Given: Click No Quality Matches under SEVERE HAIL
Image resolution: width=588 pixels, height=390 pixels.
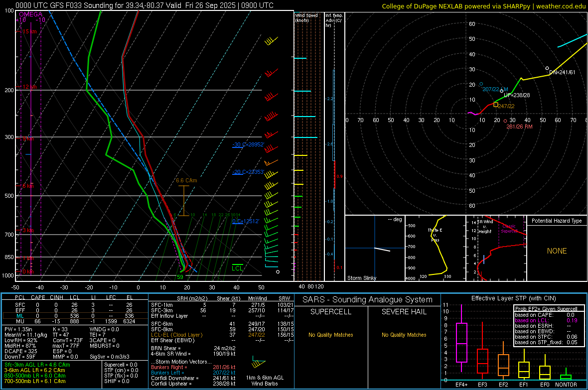Looking at the screenshot, I should 404,335.
